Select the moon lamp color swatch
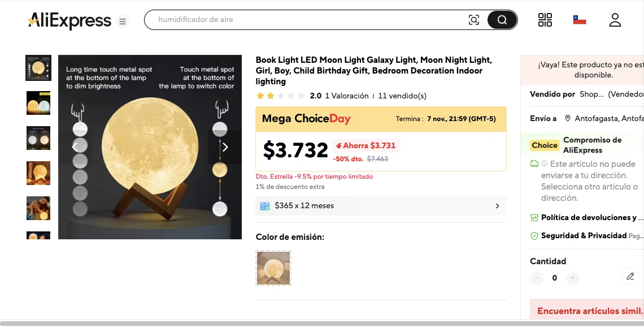This screenshot has height=327, width=644. [273, 268]
